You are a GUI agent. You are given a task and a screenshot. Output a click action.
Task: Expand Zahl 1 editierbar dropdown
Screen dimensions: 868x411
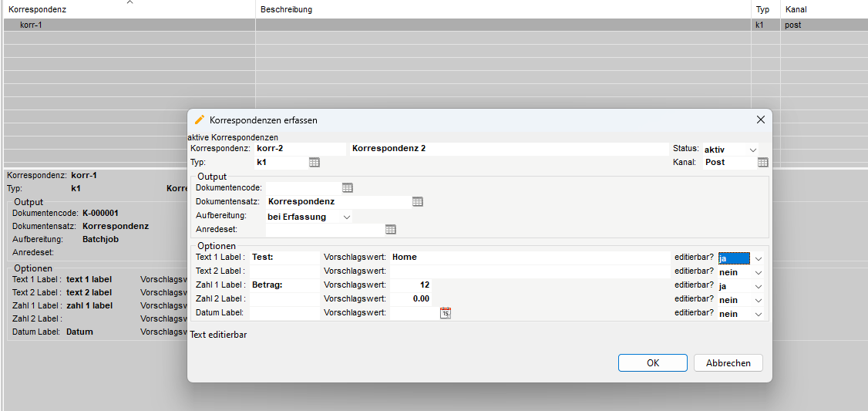(758, 287)
